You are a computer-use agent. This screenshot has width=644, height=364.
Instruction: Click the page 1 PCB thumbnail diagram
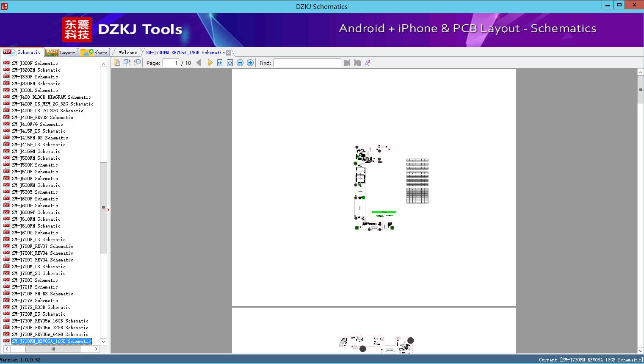coord(375,188)
